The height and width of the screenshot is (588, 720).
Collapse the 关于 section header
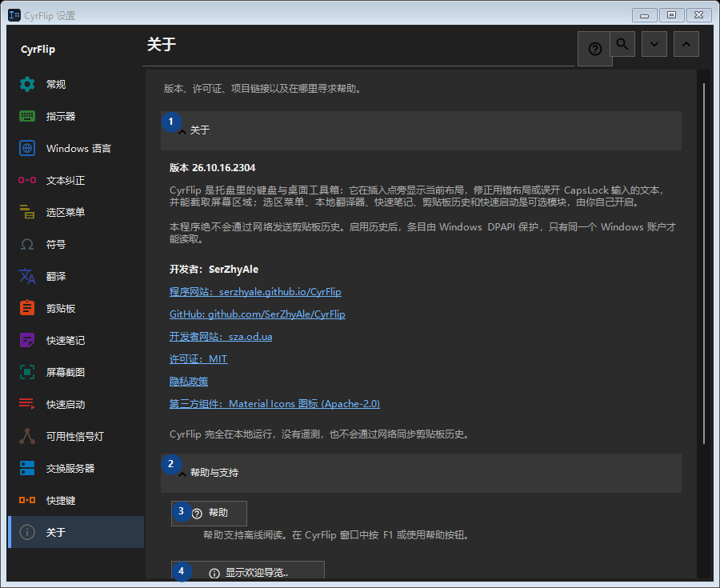pos(421,130)
